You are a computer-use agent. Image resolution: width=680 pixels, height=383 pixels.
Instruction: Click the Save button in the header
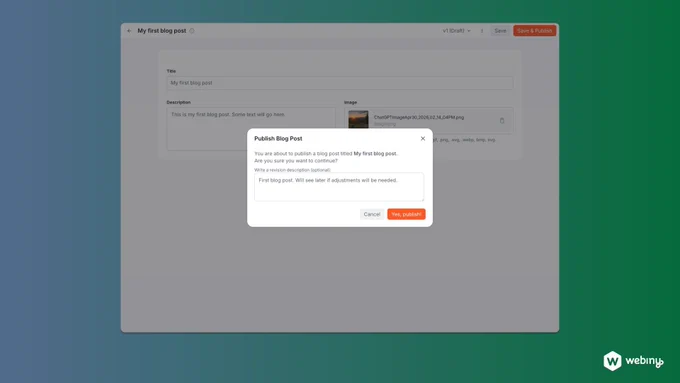[500, 31]
